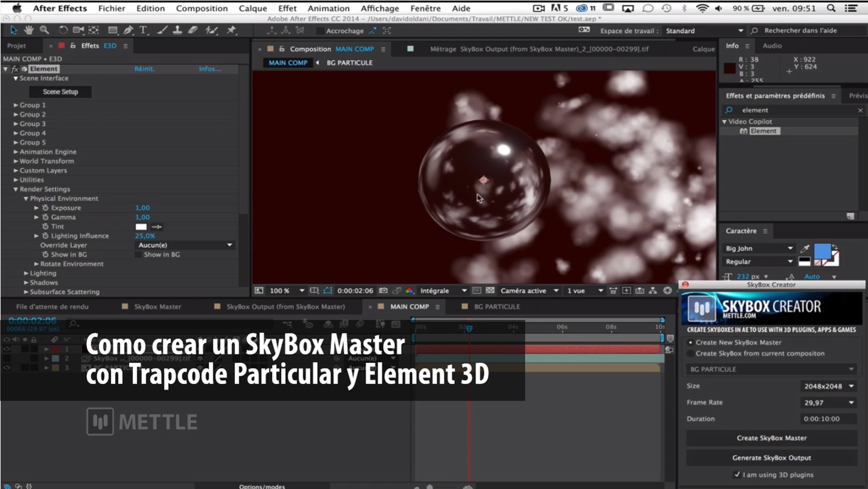The height and width of the screenshot is (489, 868).
Task: Open the Override Layer dropdown
Action: [185, 245]
